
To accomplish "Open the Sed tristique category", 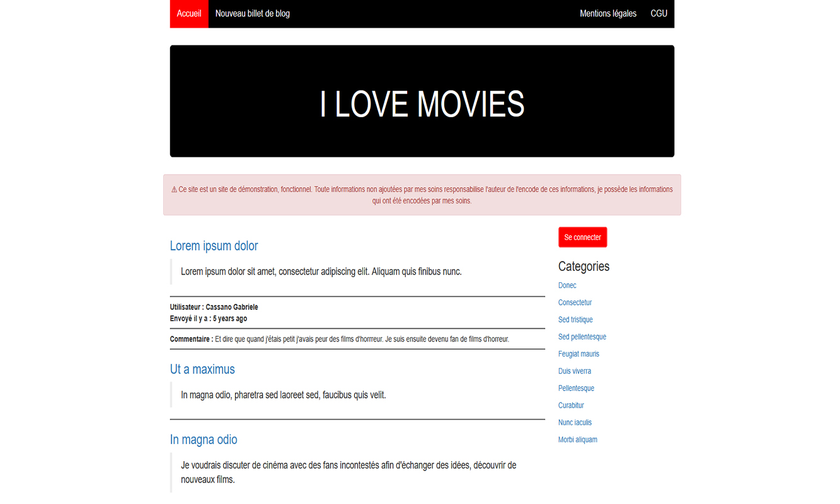I will tap(575, 319).
